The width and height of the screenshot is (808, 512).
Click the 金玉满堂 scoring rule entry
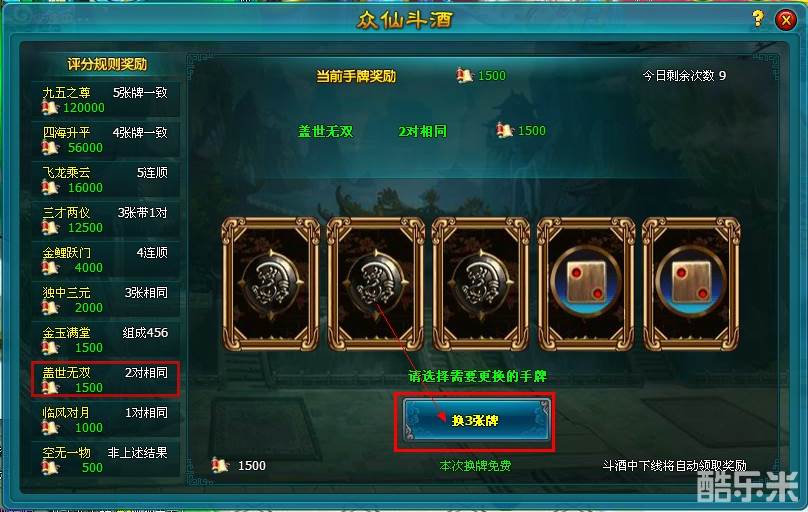pyautogui.click(x=105, y=340)
